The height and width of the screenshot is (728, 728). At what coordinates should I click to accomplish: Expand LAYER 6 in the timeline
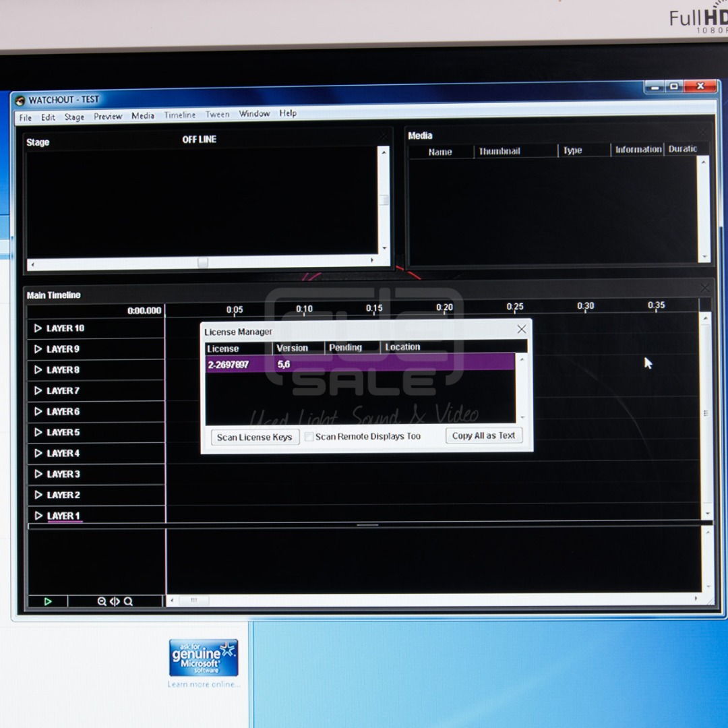pos(38,412)
